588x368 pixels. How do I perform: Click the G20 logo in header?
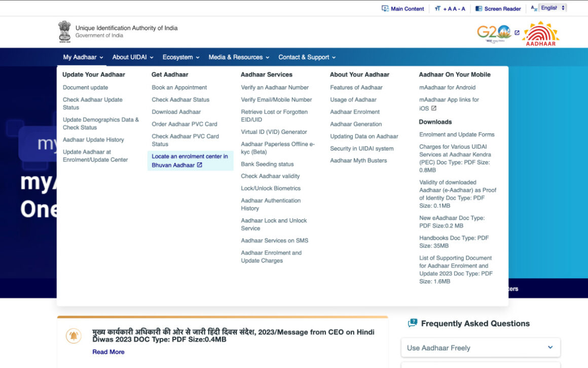(494, 34)
